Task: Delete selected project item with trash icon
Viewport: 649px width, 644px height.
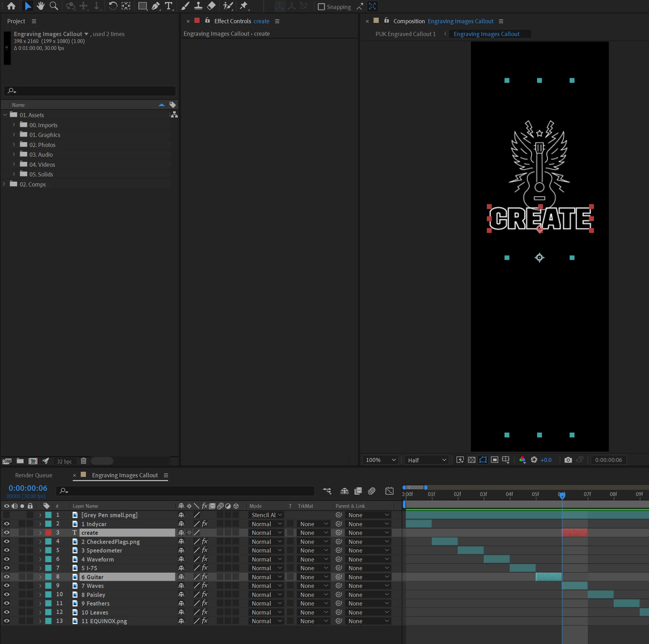Action: (x=84, y=461)
